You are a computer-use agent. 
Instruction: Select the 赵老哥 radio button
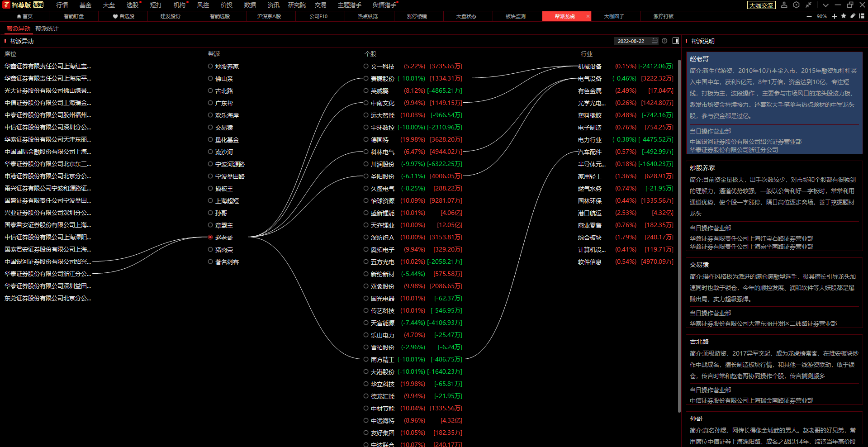pyautogui.click(x=210, y=237)
